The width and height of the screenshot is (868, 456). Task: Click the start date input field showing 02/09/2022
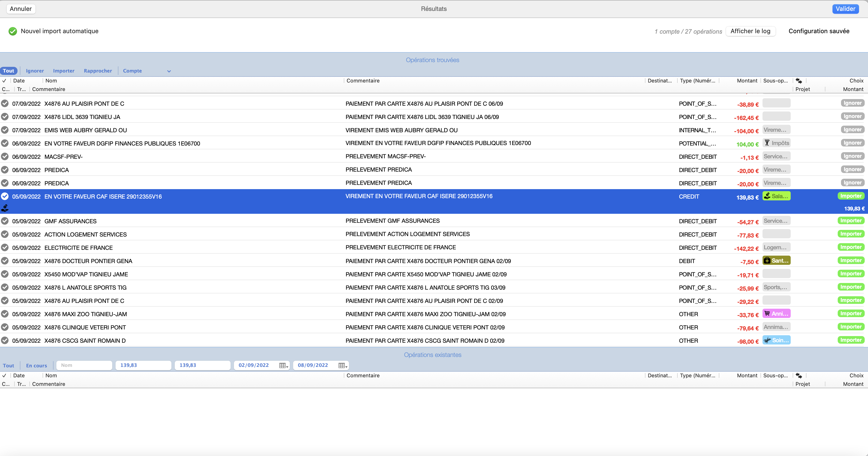point(253,365)
